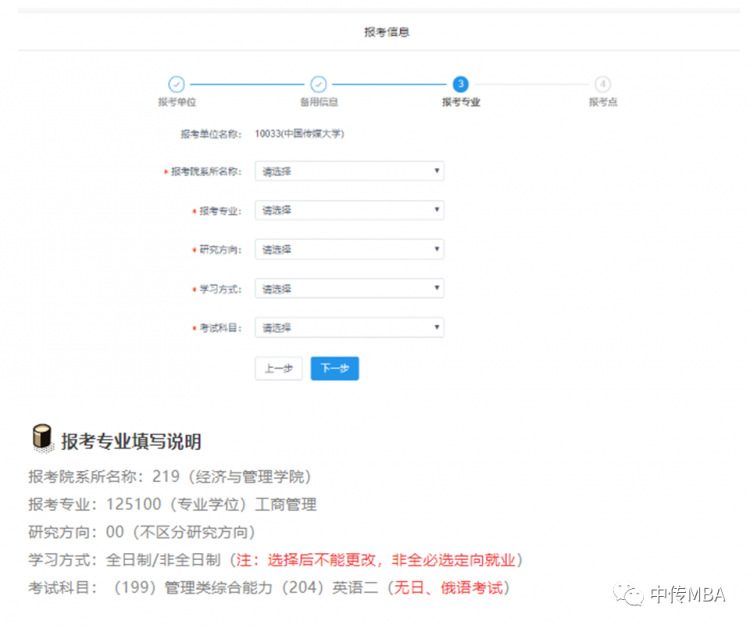The height and width of the screenshot is (628, 750).
Task: Click the step 4 circle icon
Action: [x=603, y=84]
